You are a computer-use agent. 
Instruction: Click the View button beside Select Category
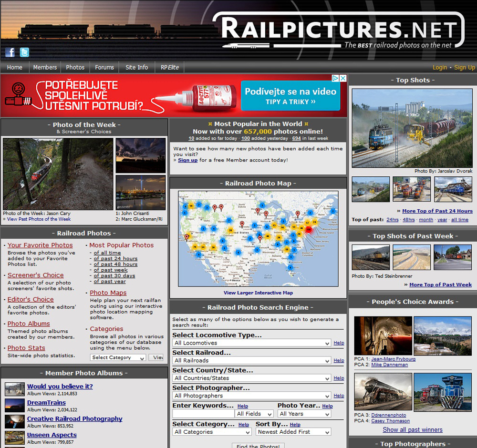click(x=156, y=357)
